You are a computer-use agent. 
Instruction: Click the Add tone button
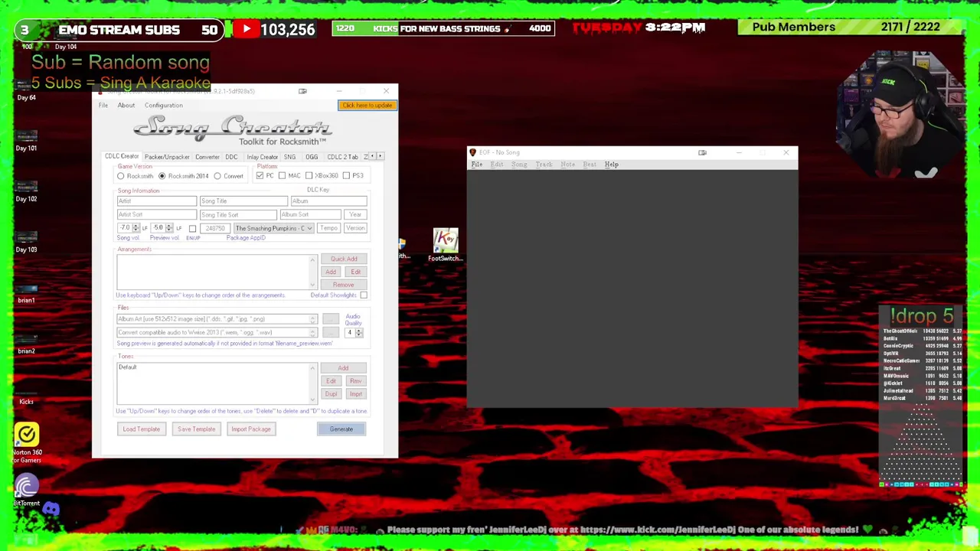click(343, 368)
